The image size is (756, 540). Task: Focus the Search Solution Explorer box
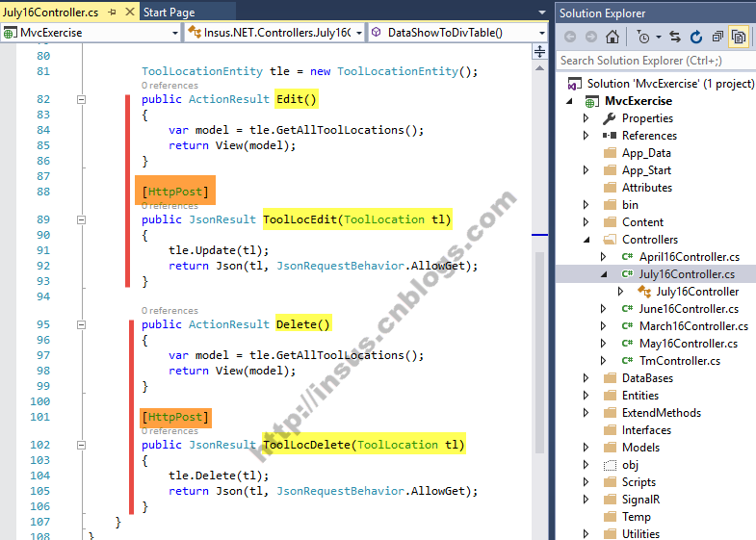click(656, 61)
